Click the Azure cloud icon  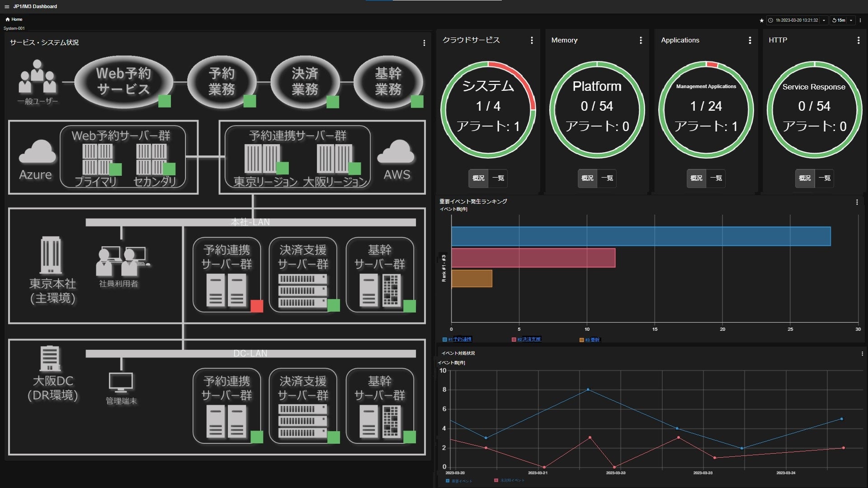click(38, 152)
